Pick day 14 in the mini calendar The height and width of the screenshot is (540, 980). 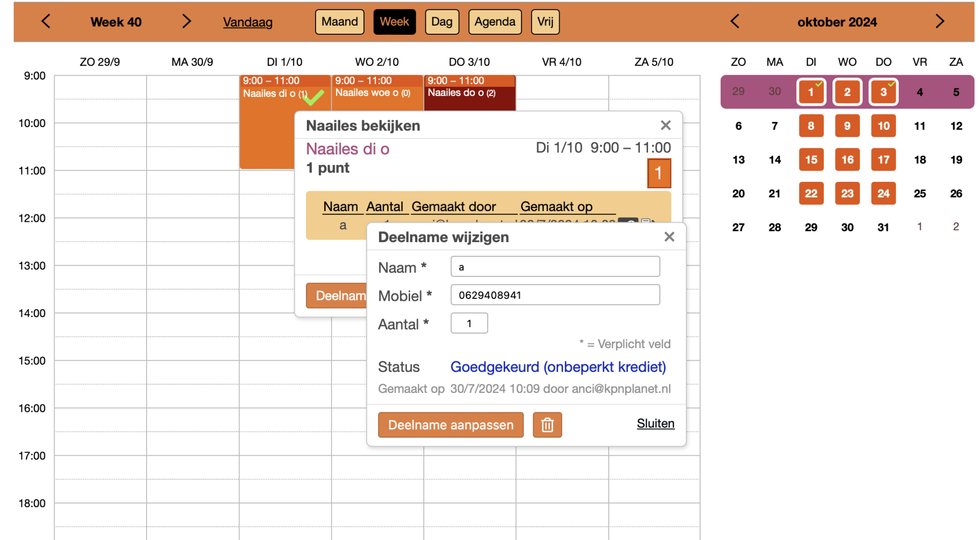775,160
